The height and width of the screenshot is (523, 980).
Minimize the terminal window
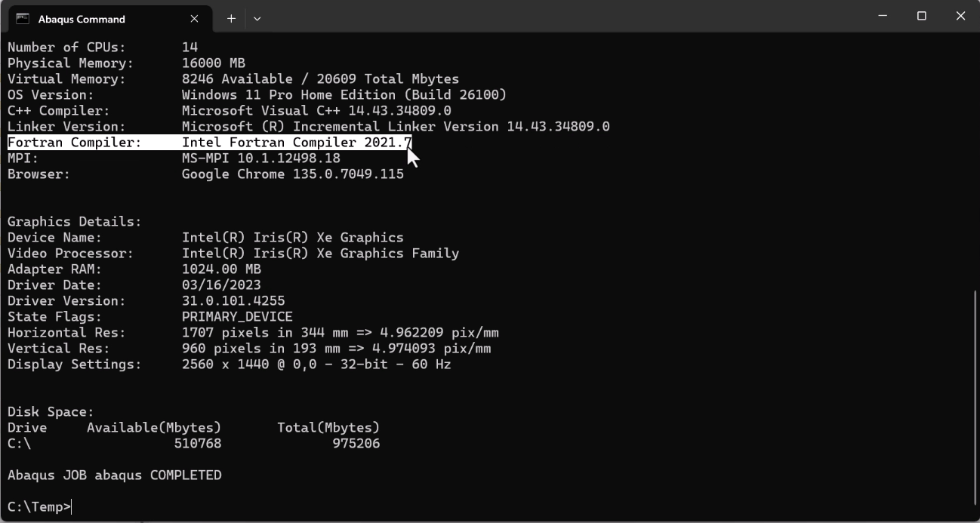(883, 16)
